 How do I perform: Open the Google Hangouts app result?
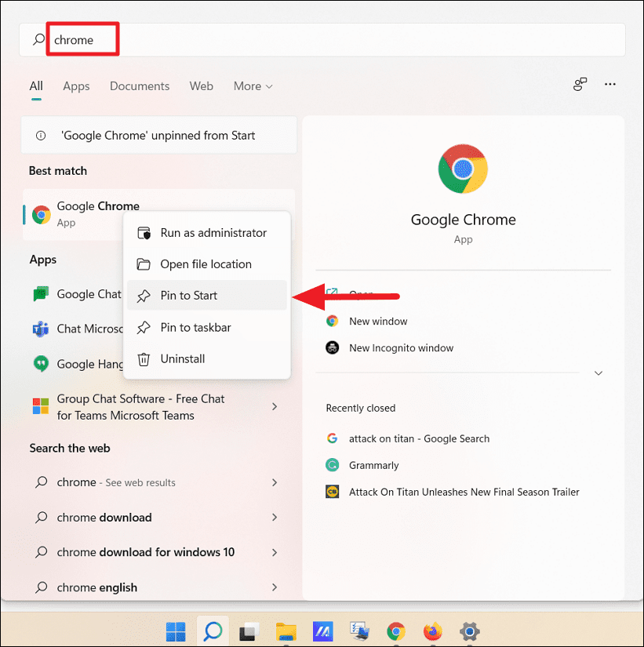[x=77, y=364]
